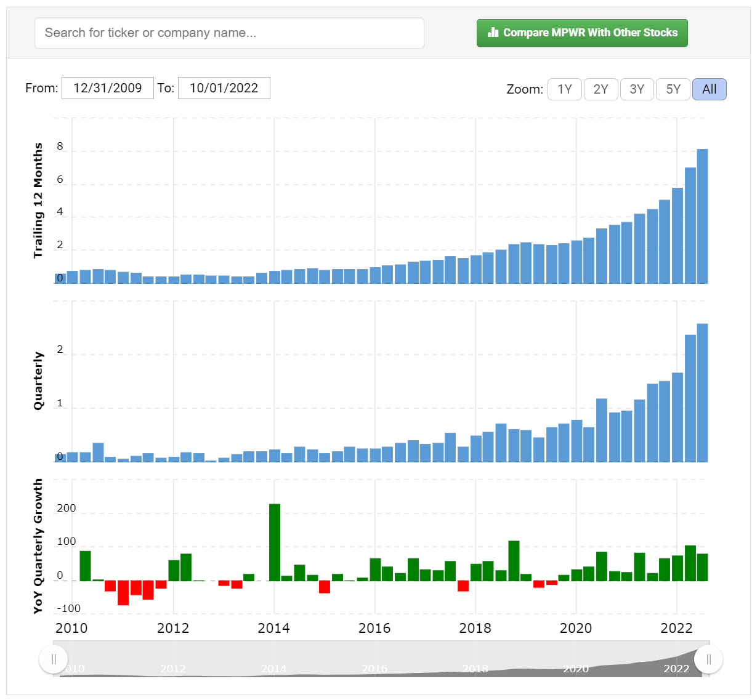
Task: Click the tallest Trailing 12 Months bar
Action: click(x=702, y=216)
